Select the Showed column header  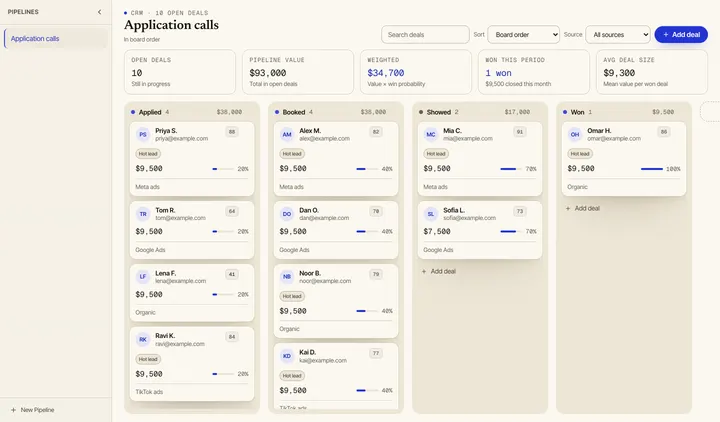[x=480, y=112]
